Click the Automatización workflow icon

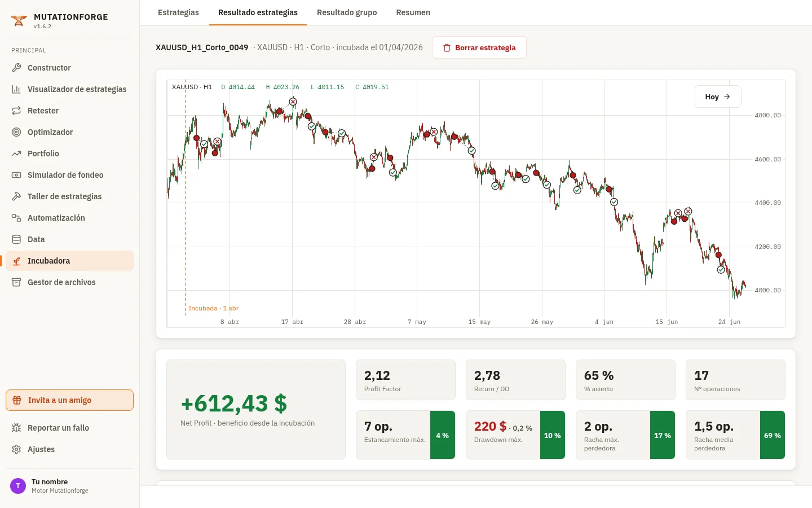pyautogui.click(x=16, y=218)
